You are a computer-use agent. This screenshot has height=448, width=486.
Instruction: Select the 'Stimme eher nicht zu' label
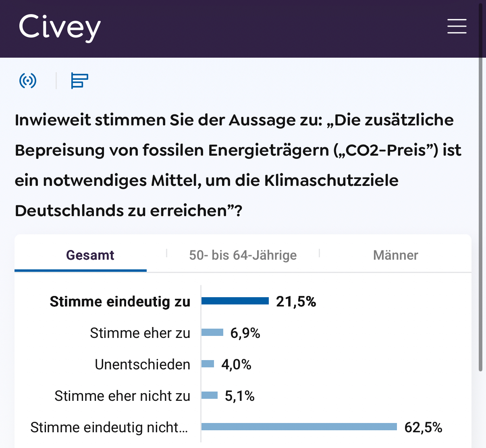(122, 396)
